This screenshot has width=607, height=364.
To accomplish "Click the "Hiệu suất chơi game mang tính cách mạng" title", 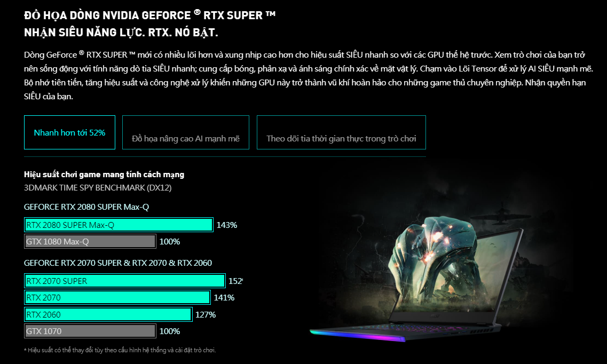I will click(104, 175).
